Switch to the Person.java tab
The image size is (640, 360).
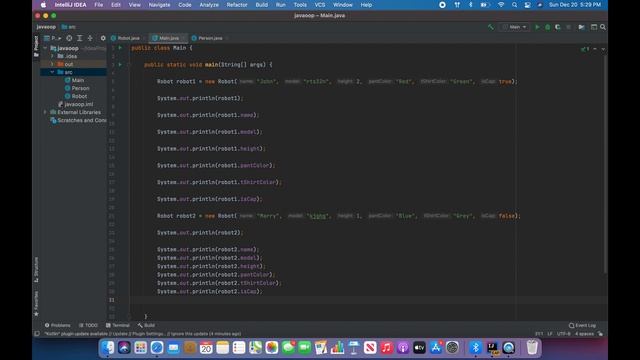pyautogui.click(x=210, y=38)
